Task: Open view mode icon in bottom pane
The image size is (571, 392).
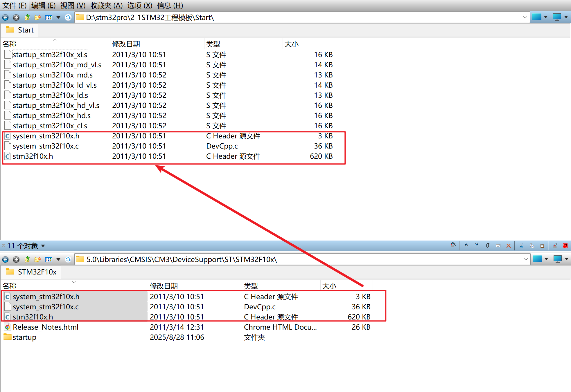Action: 49,259
